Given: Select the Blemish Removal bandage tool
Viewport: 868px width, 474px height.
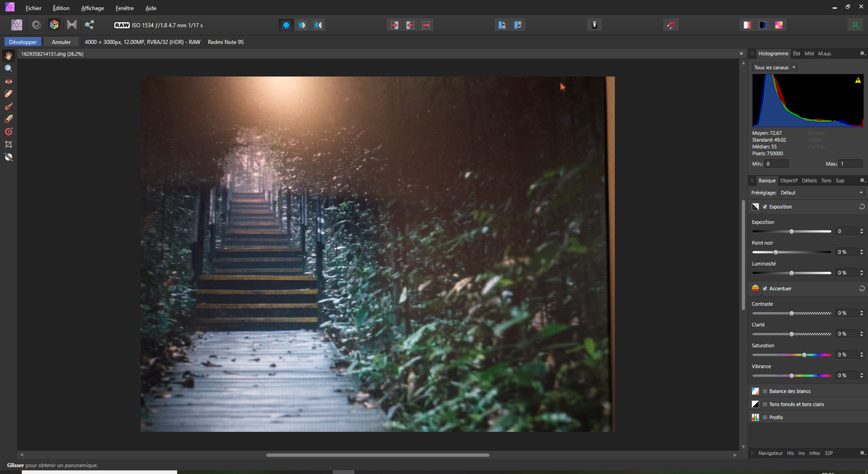Looking at the screenshot, I should (9, 94).
